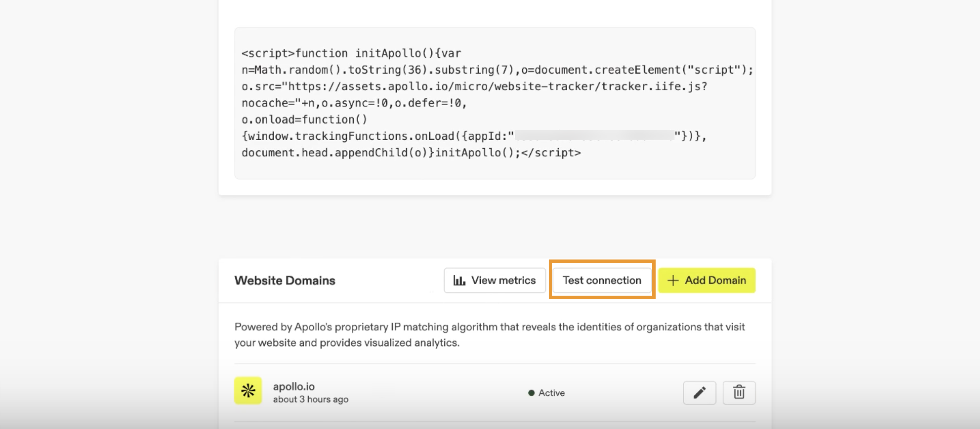
Task: Select the pencil edit icon for apollo.io
Action: [x=699, y=392]
